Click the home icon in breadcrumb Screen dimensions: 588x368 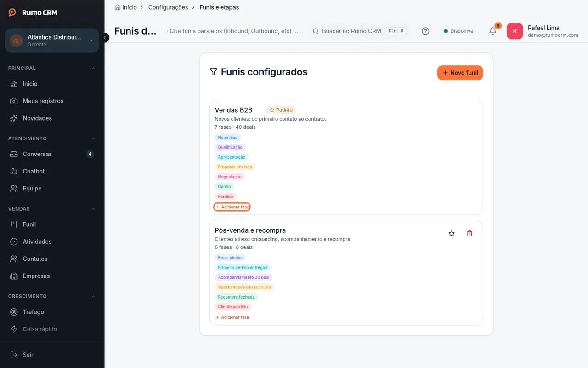click(x=118, y=7)
